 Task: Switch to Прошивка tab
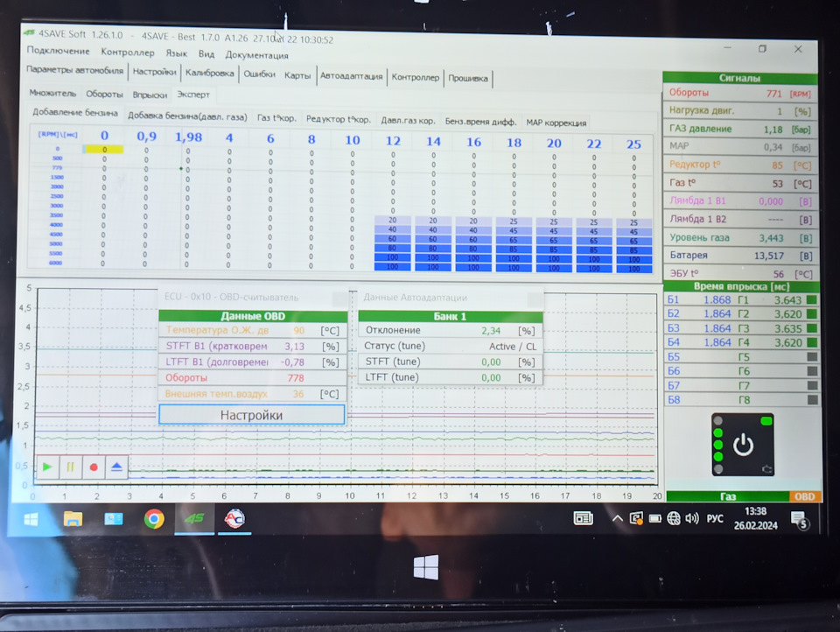pyautogui.click(x=468, y=78)
